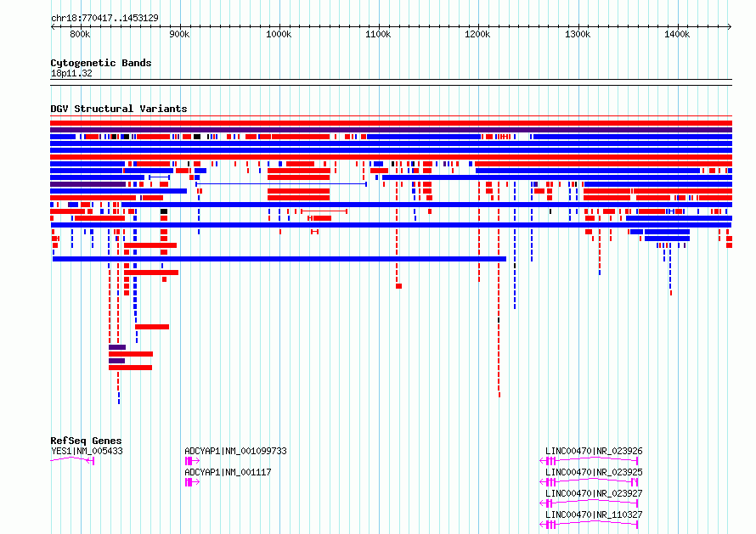Select the LINC00470|NR_110327 transcript label

(x=594, y=514)
